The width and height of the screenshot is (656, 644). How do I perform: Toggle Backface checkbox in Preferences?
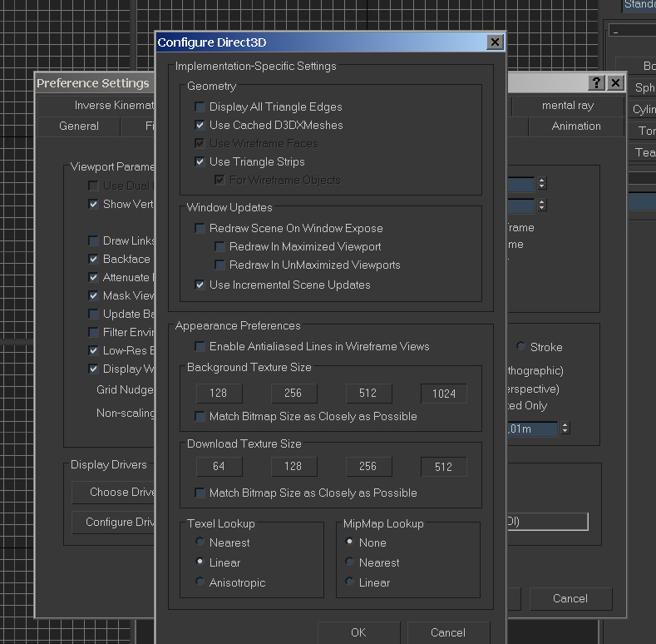coord(93,260)
